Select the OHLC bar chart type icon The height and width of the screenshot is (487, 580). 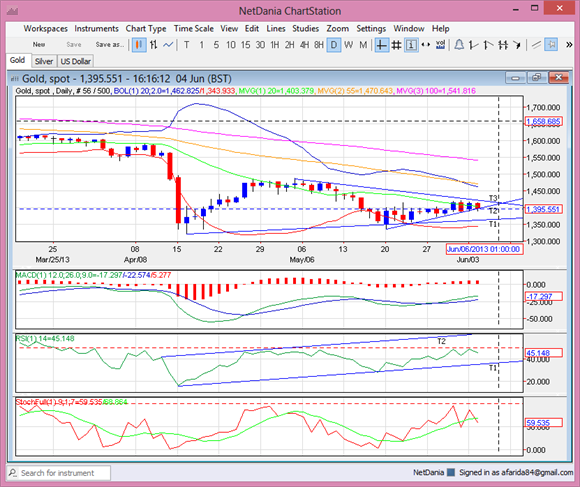[x=154, y=45]
